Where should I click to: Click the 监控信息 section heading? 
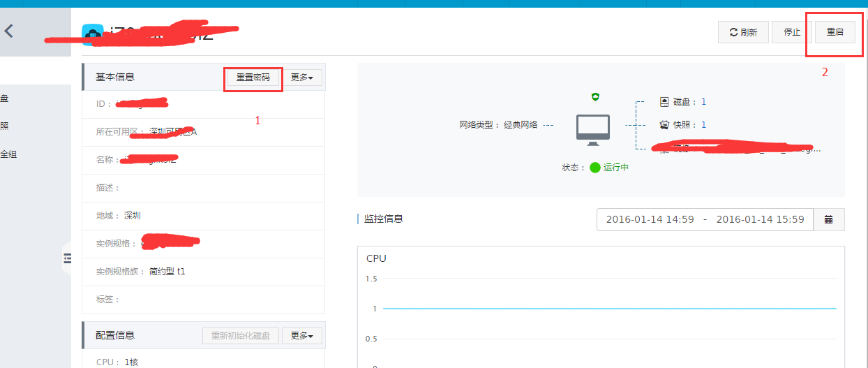point(384,219)
